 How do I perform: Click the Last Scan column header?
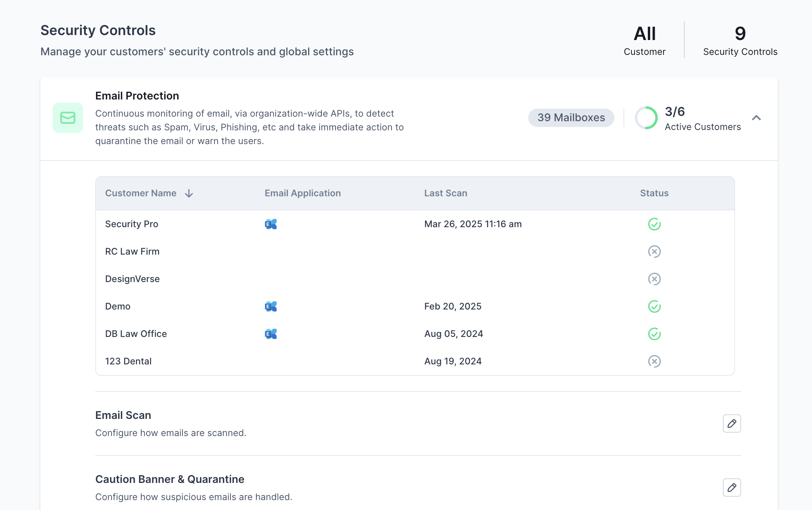[x=446, y=193]
